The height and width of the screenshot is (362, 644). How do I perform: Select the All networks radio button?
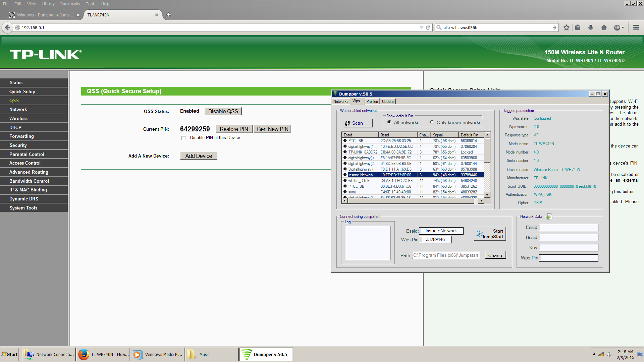[389, 122]
